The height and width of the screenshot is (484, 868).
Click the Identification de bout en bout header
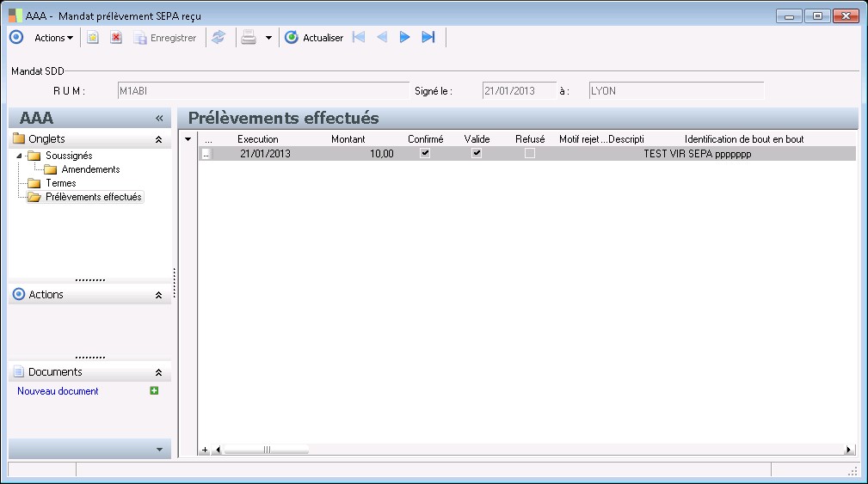tap(744, 139)
